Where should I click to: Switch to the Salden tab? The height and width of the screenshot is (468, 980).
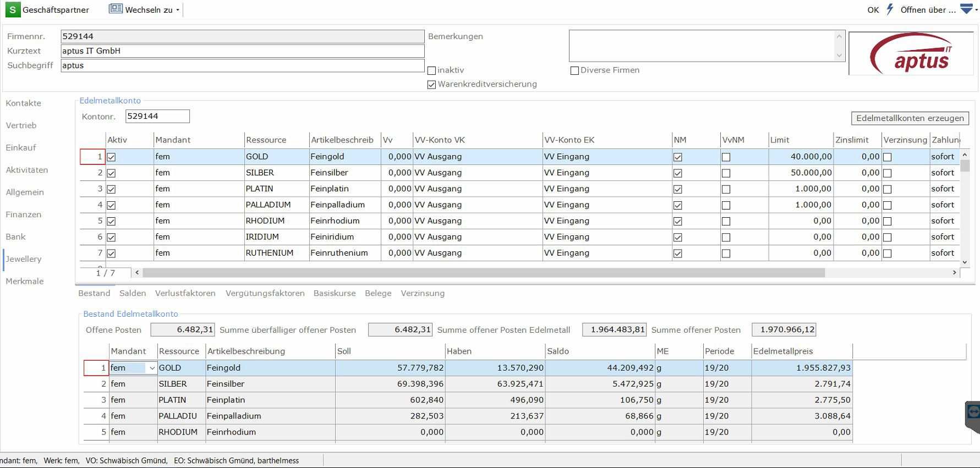[133, 293]
